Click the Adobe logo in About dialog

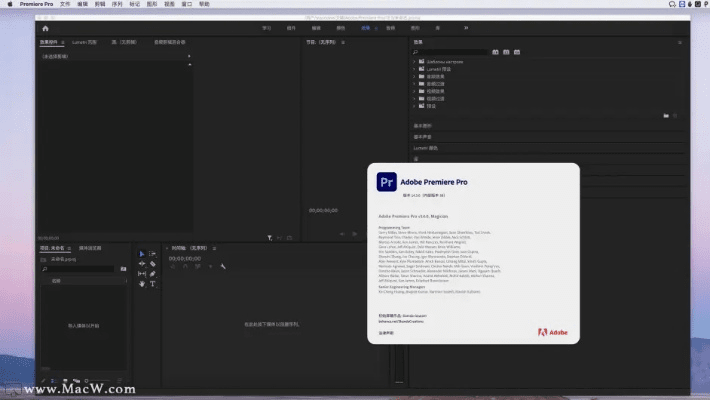(x=553, y=333)
